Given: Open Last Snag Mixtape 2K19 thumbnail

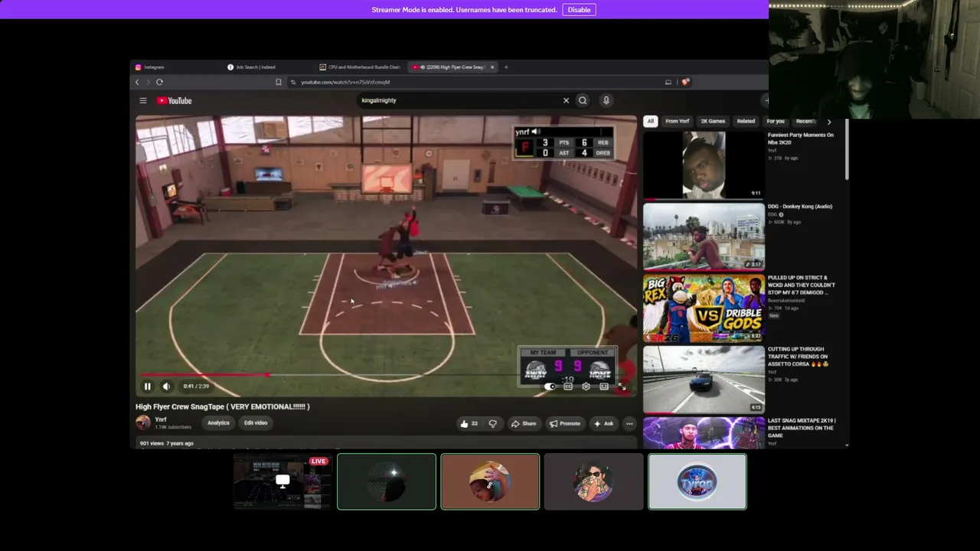Looking at the screenshot, I should (704, 432).
